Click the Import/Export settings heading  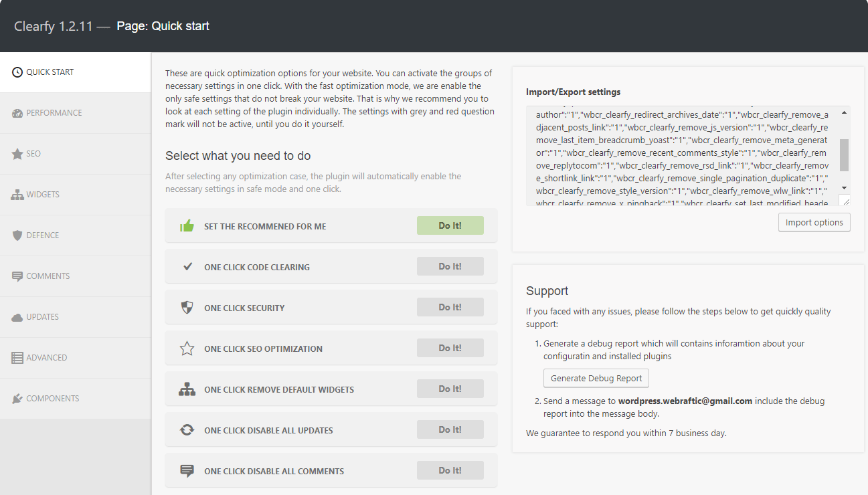[x=574, y=92]
